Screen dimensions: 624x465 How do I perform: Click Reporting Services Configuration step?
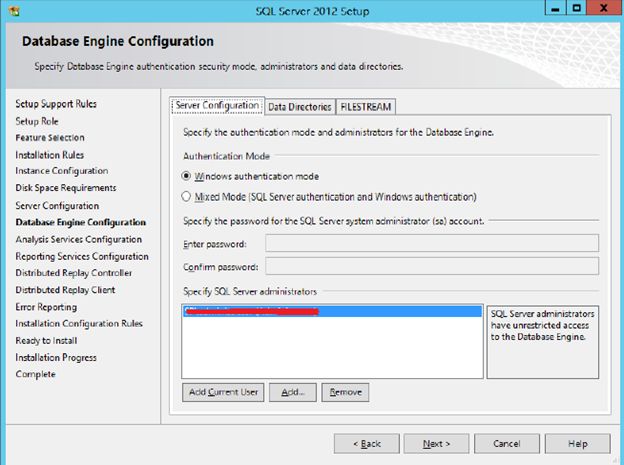(82, 256)
